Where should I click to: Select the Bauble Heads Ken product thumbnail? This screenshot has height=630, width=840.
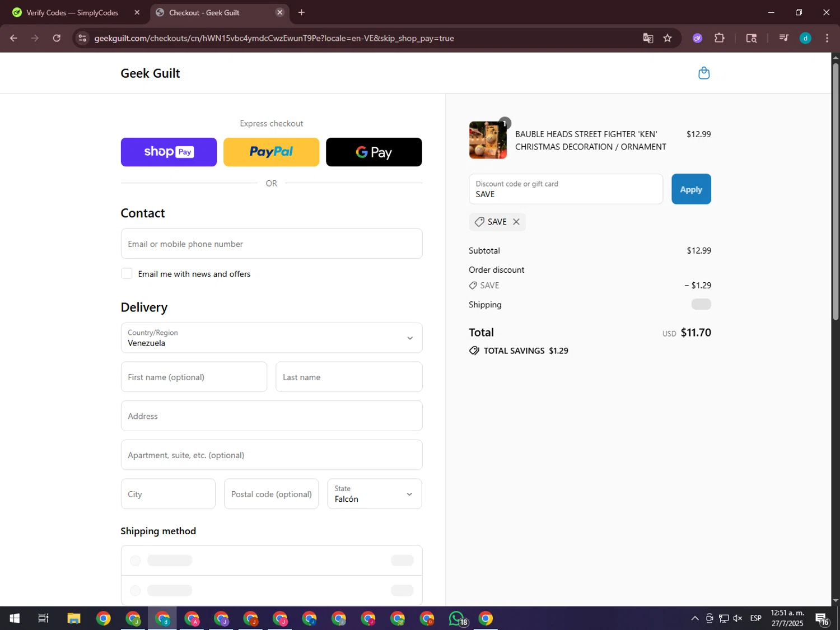488,140
